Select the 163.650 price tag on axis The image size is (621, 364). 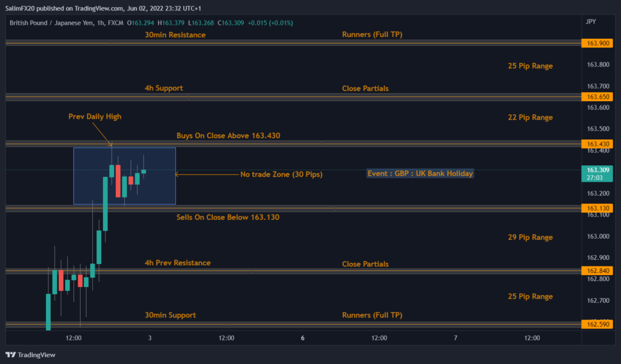point(597,97)
